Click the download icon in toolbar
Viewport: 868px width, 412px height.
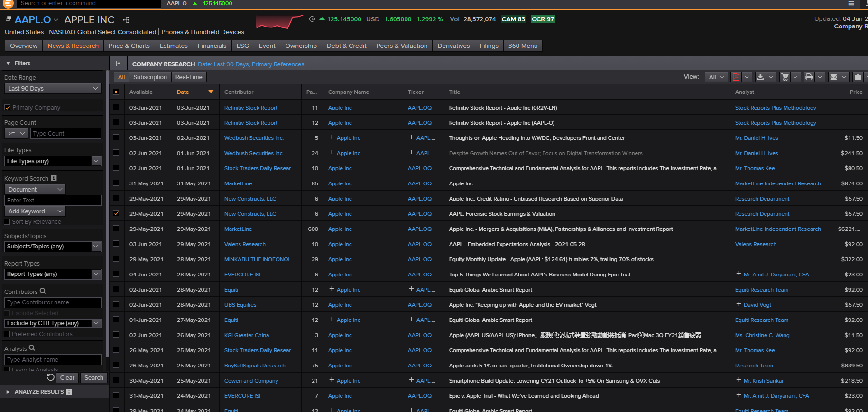pos(760,77)
